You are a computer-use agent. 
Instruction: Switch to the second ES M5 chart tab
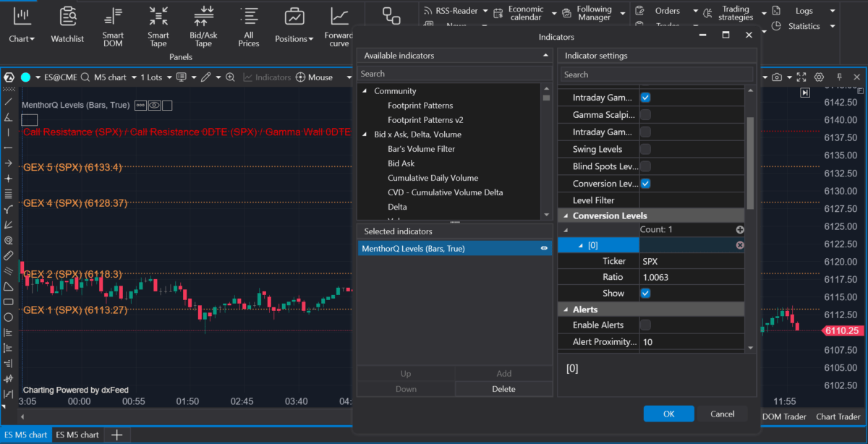point(78,435)
